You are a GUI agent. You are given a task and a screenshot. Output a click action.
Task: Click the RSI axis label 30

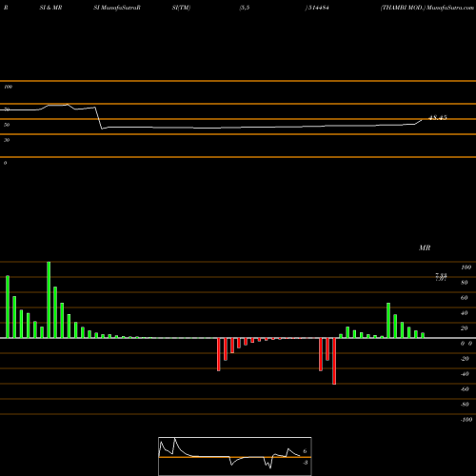tap(7, 140)
